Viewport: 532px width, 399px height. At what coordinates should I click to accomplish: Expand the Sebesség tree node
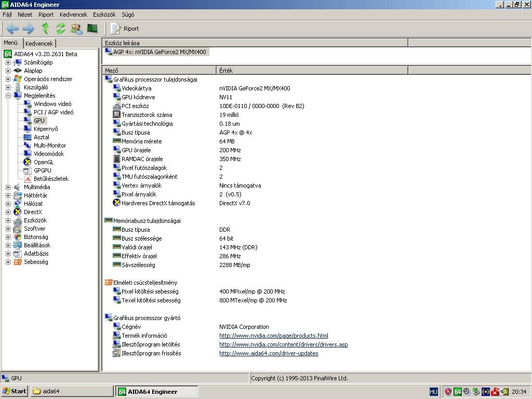pos(8,262)
